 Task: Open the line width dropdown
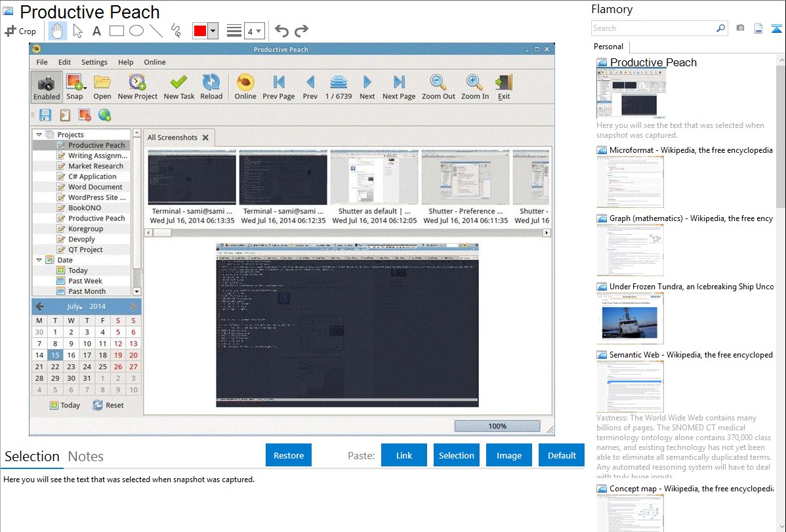(254, 31)
